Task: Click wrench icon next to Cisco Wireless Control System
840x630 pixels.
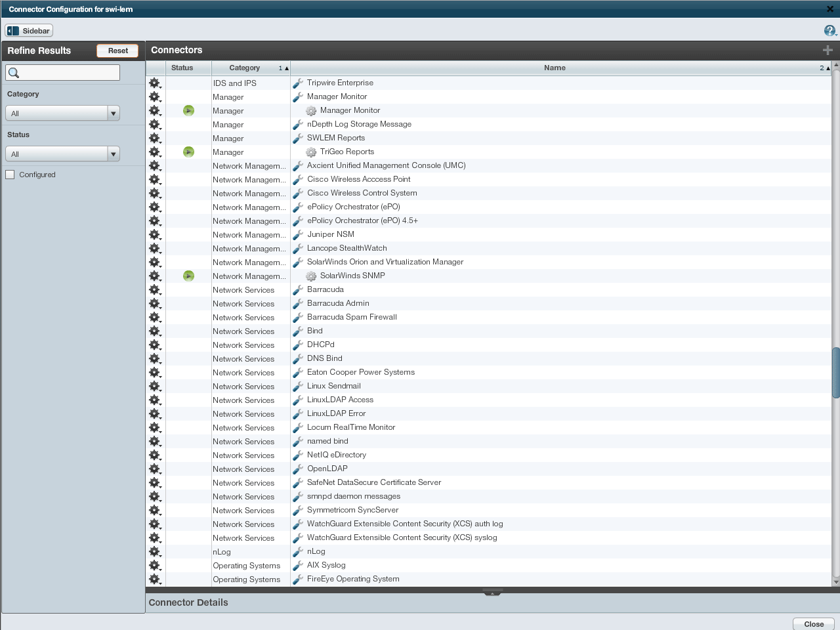Action: coord(298,194)
